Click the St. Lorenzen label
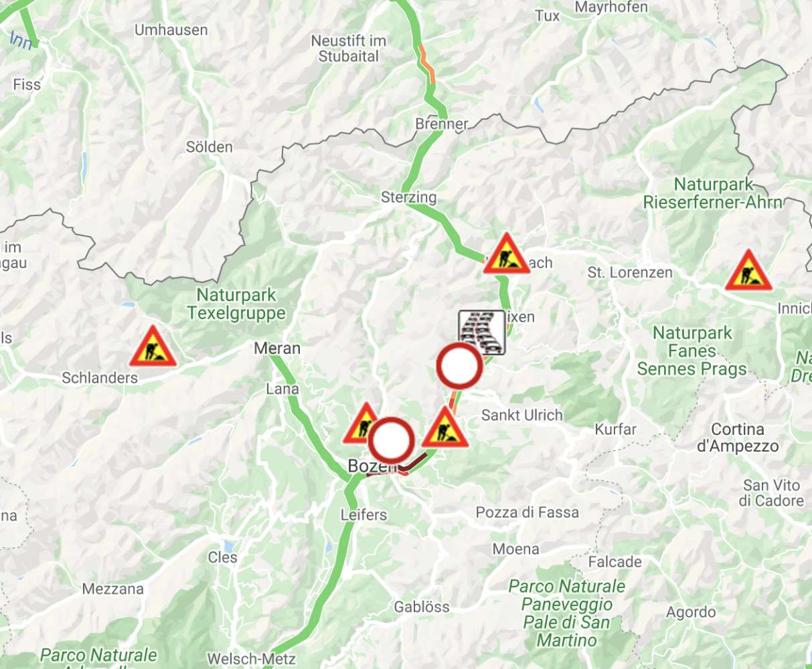The image size is (812, 669). 630,272
